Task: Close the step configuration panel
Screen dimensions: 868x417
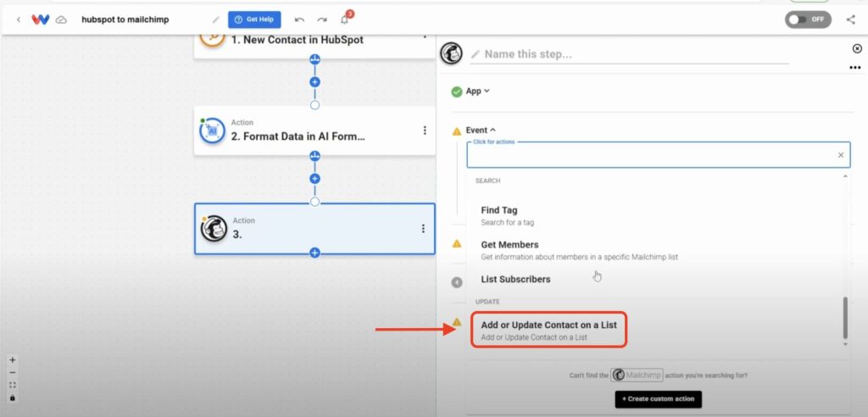Action: point(857,48)
